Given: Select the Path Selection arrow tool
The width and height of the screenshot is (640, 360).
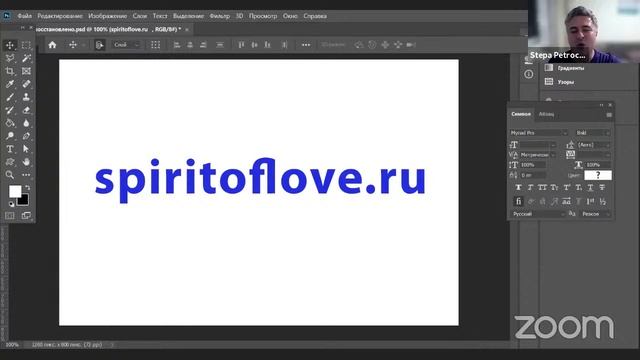Looking at the screenshot, I should [x=26, y=149].
